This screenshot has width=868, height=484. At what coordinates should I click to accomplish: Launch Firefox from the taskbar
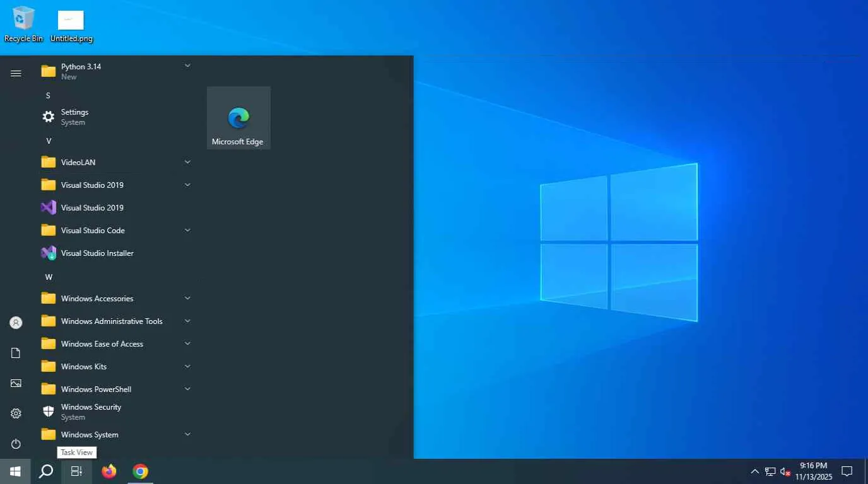coord(109,471)
